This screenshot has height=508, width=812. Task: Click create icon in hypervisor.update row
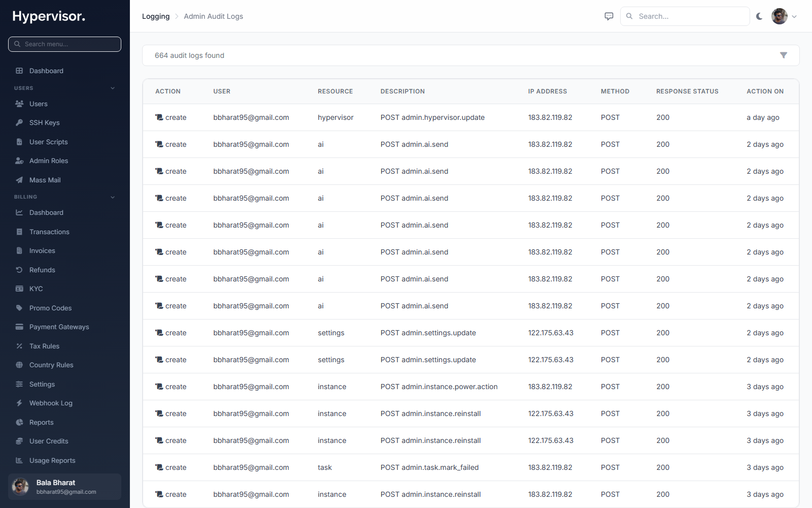(159, 117)
